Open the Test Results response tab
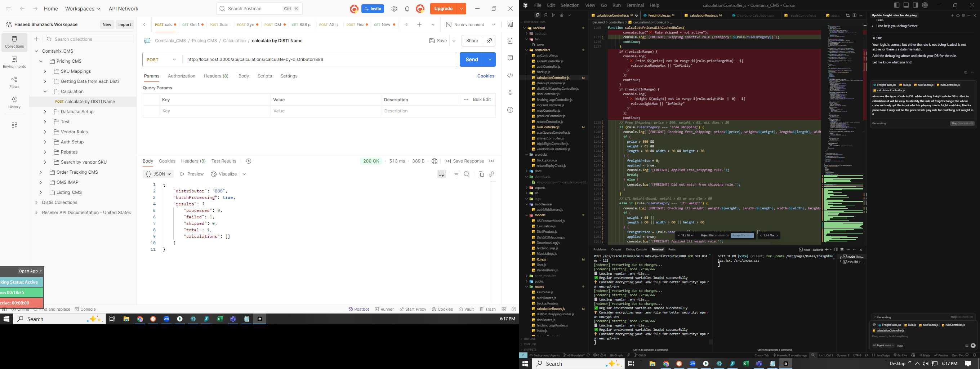 click(x=224, y=161)
